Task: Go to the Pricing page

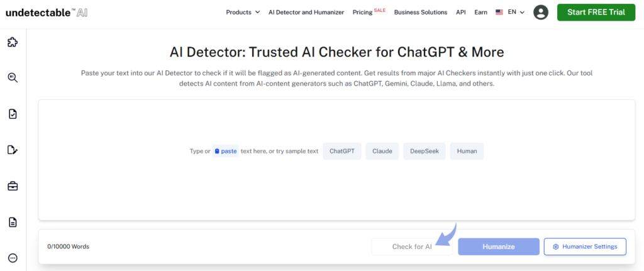Action: tap(362, 12)
